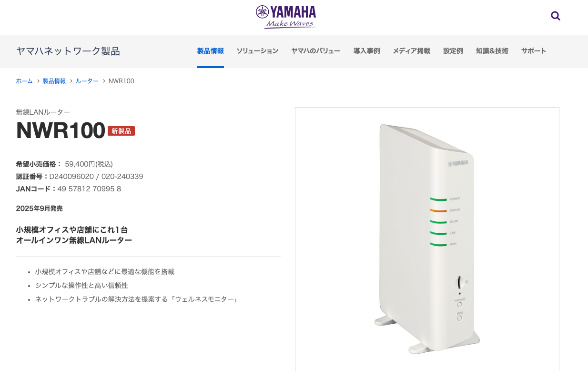This screenshot has height=377, width=588.
Task: Click the サポート menu item
Action: point(533,51)
